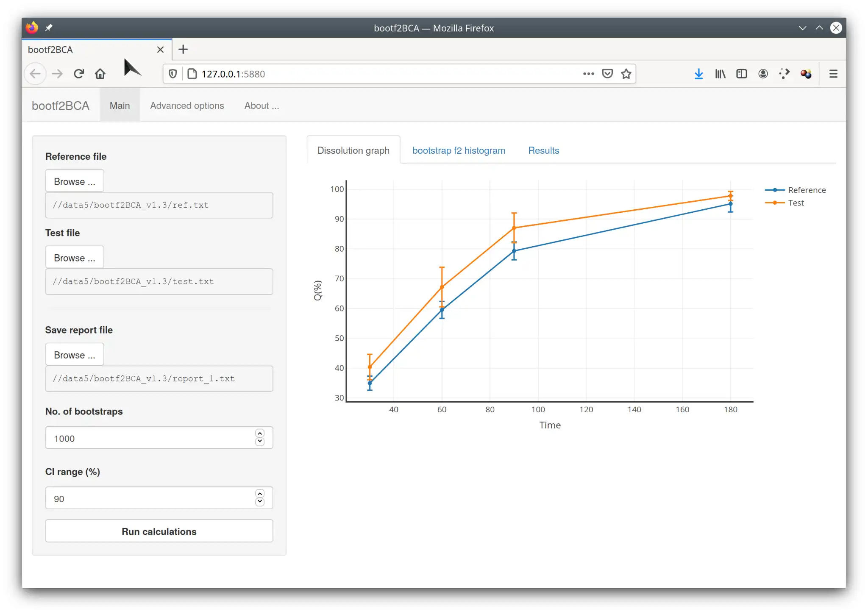
Task: Click Run calculations button
Action: click(x=159, y=531)
